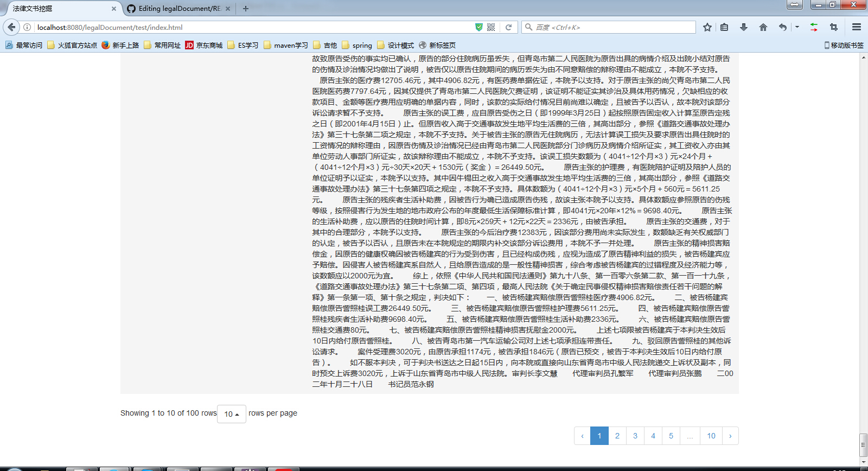
Task: Switch to the 法律文书挖掘 tab
Action: click(x=61, y=9)
